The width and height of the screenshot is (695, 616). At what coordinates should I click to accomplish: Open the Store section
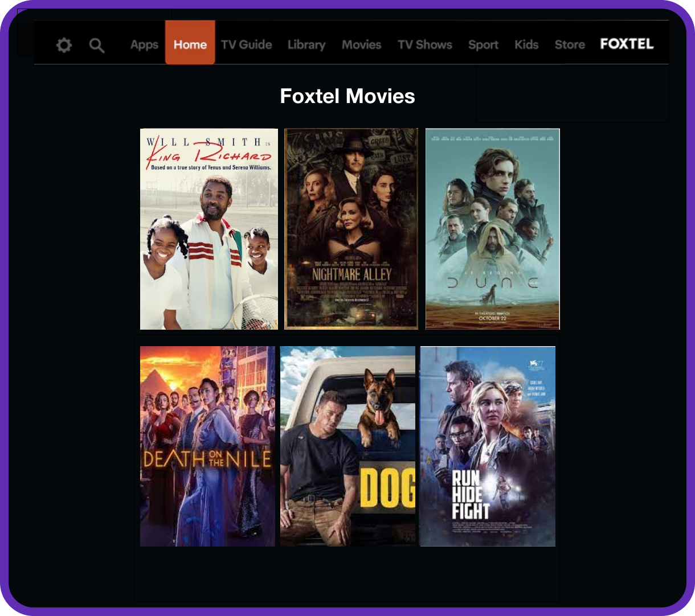570,44
